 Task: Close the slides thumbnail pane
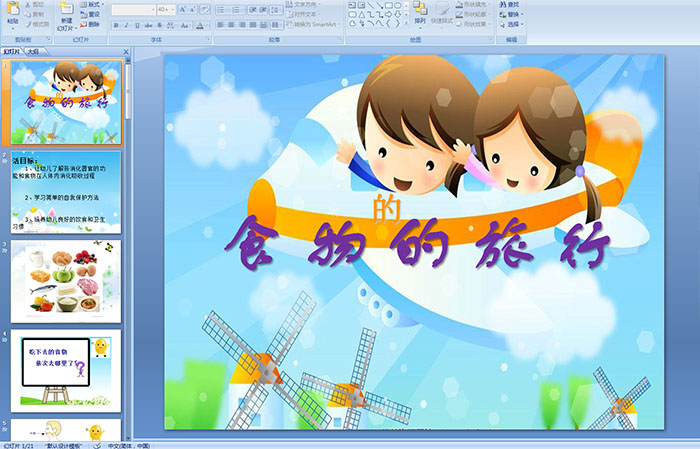[x=125, y=52]
